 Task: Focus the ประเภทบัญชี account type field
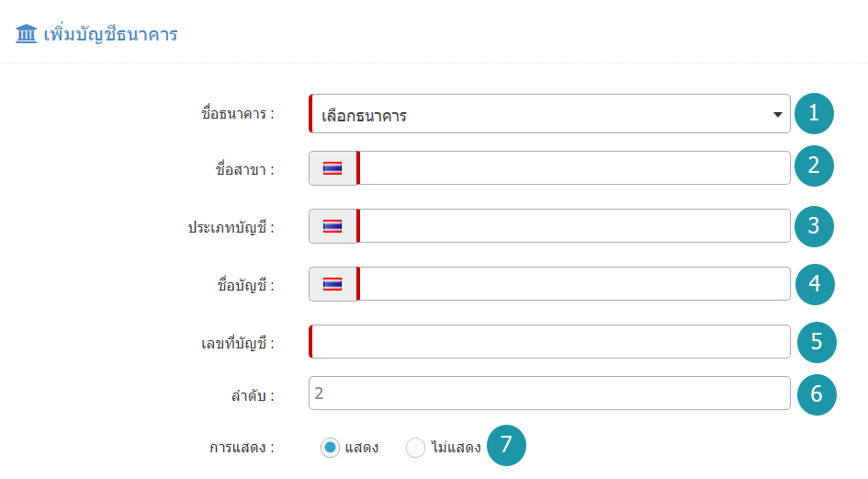(x=574, y=225)
